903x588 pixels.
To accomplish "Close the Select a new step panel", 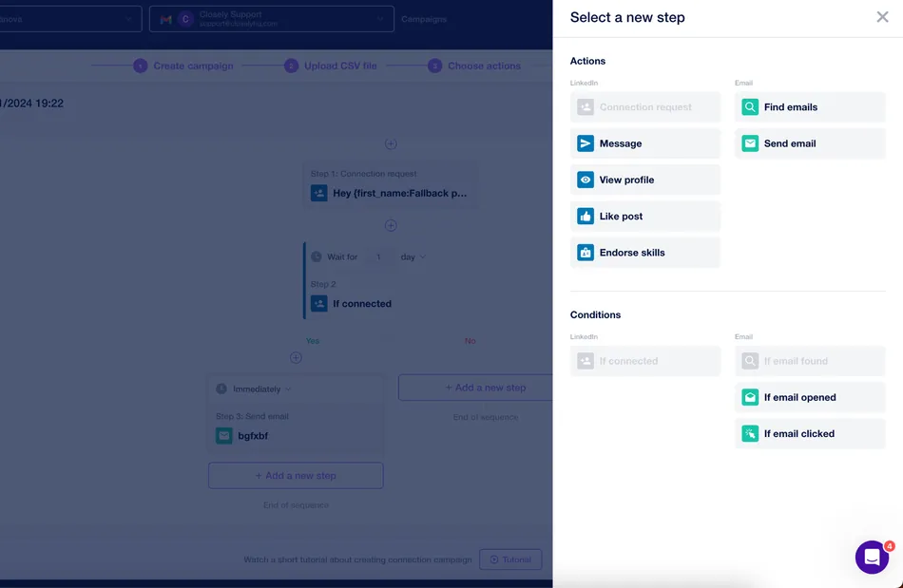I will click(882, 17).
